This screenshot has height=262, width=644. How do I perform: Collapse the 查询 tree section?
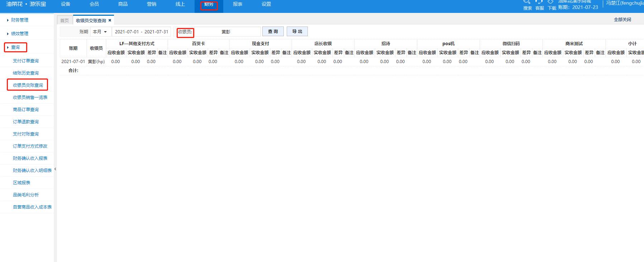tap(15, 47)
